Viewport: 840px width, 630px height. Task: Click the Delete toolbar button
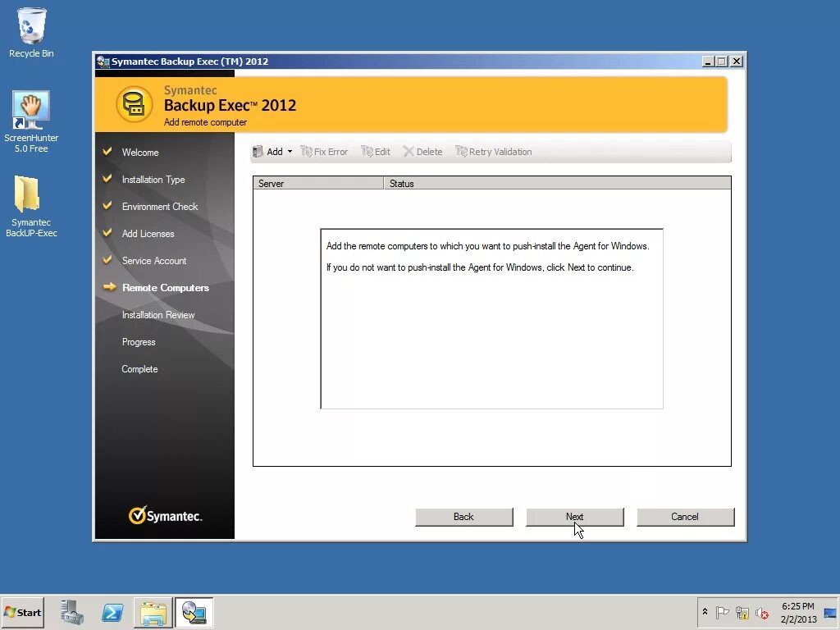click(x=422, y=152)
